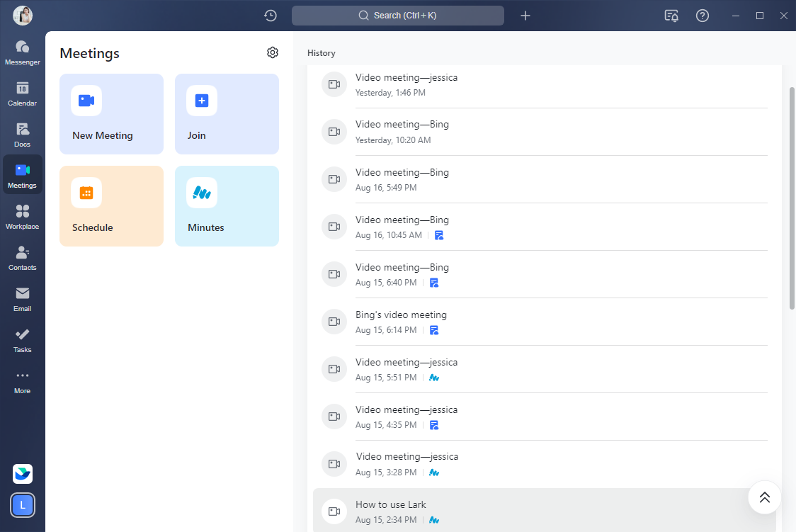
Task: Open the notification panel icon in title bar
Action: [x=671, y=16]
